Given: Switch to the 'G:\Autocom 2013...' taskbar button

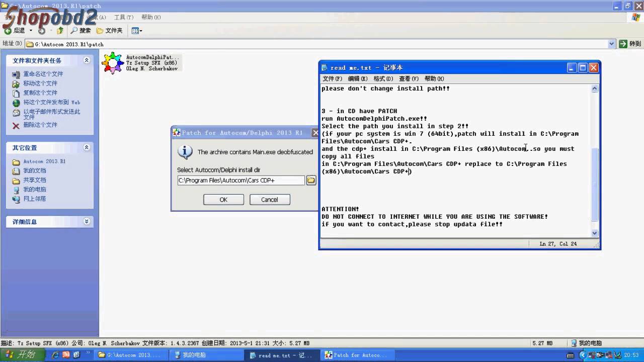Looking at the screenshot, I should tap(130, 355).
